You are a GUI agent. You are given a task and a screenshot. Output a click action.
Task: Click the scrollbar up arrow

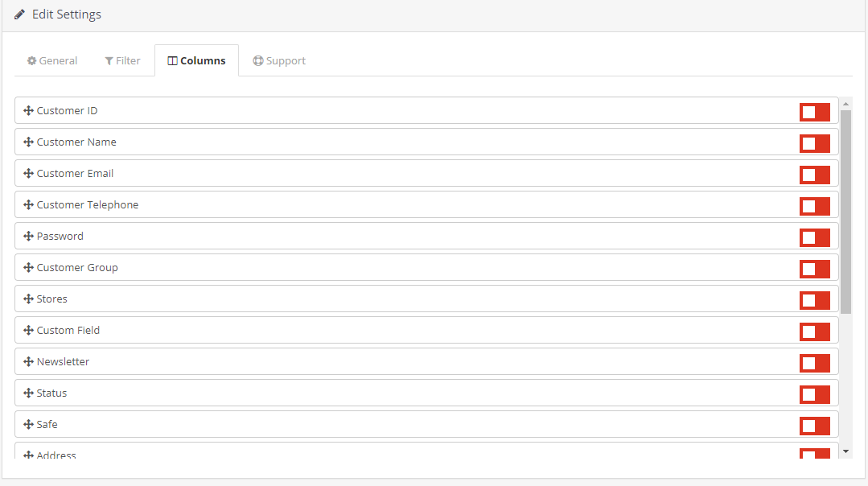coord(845,104)
